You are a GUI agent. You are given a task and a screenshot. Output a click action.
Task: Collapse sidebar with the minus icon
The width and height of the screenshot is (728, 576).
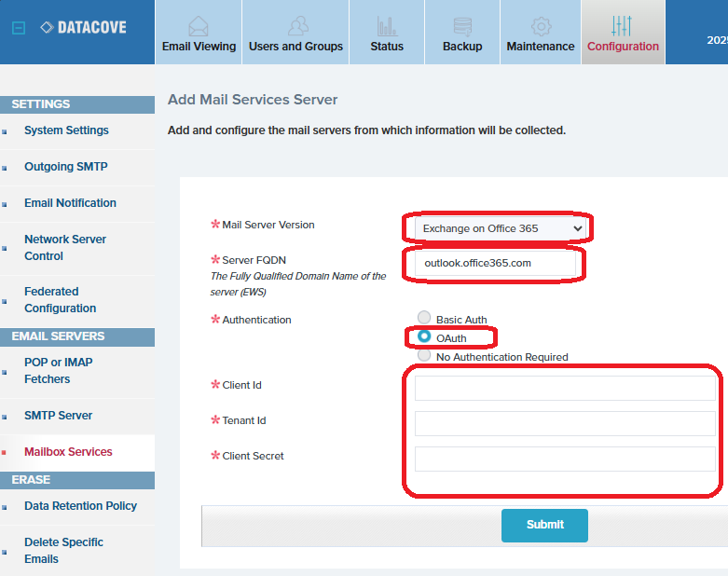click(18, 28)
